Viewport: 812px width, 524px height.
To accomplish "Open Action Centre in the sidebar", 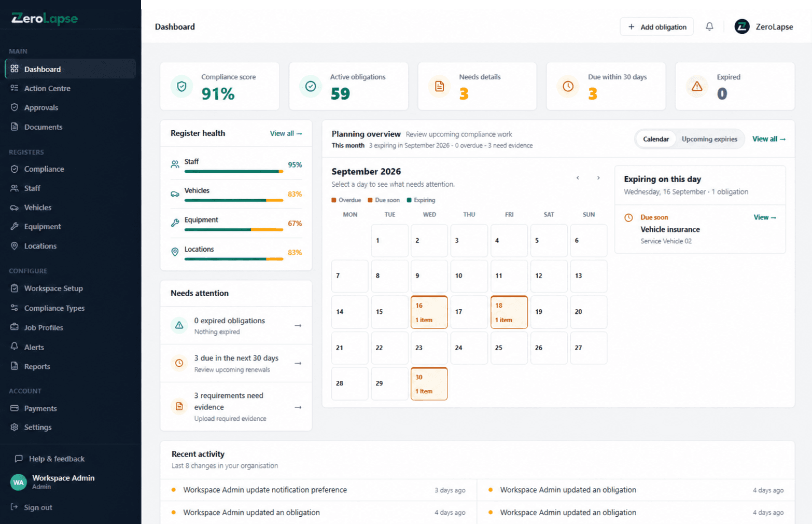I will 71,88.
